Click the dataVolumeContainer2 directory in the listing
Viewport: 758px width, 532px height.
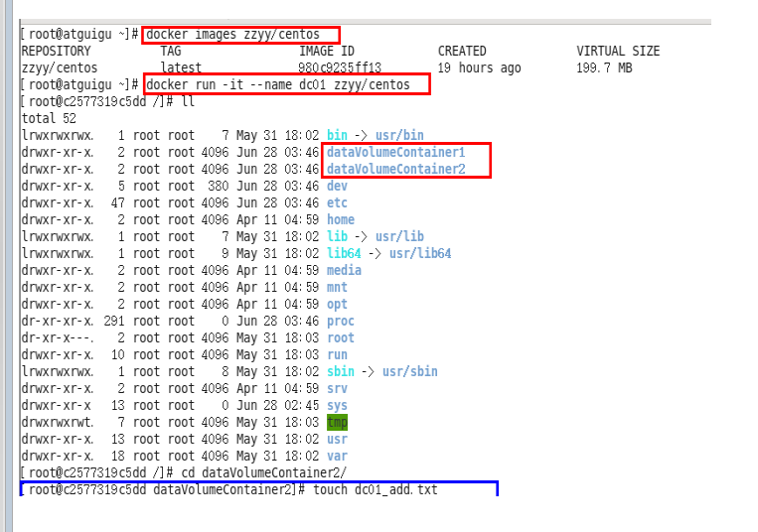click(395, 169)
